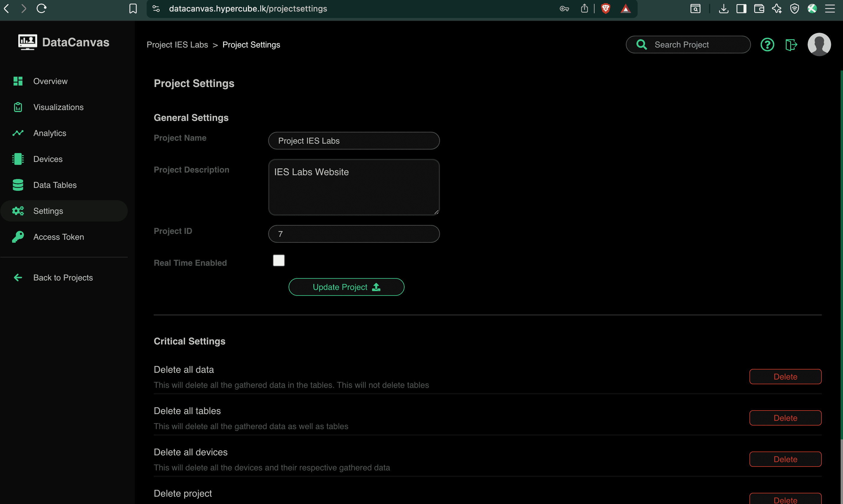Enable Real Time for the project
Viewport: 843px width, 504px height.
point(278,260)
